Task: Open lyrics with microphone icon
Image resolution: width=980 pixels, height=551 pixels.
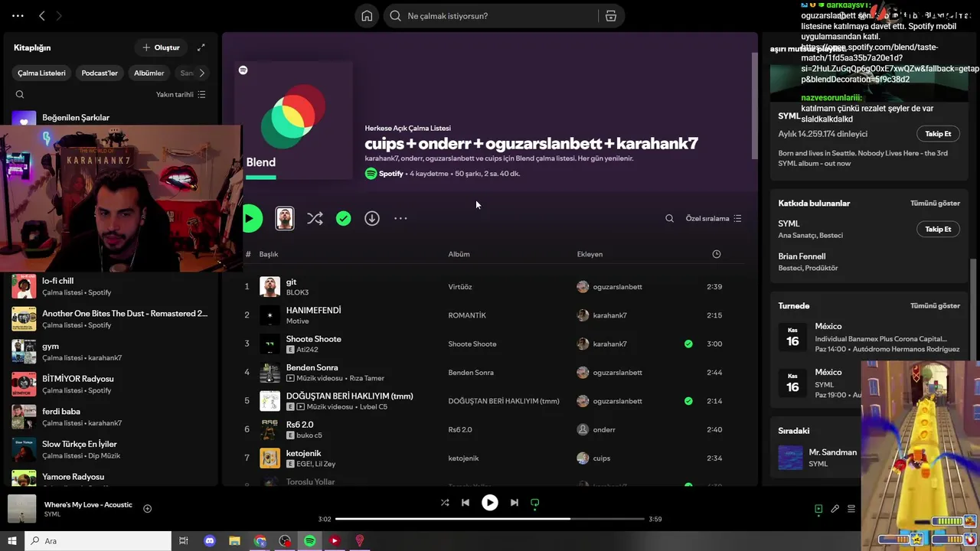Action: 835,509
